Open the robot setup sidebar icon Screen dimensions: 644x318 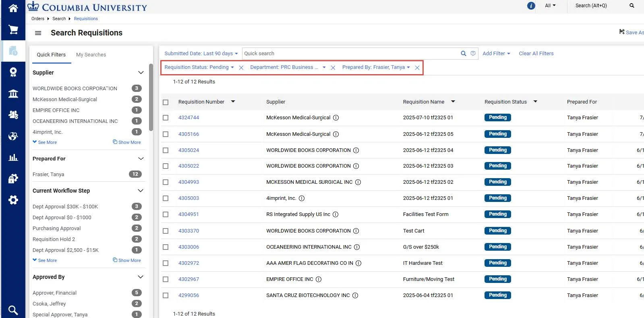(13, 179)
